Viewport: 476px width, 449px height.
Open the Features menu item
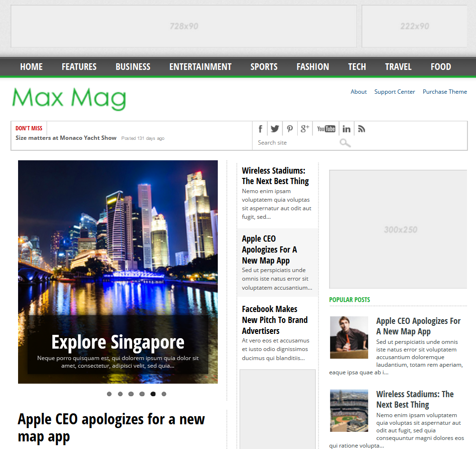(79, 67)
